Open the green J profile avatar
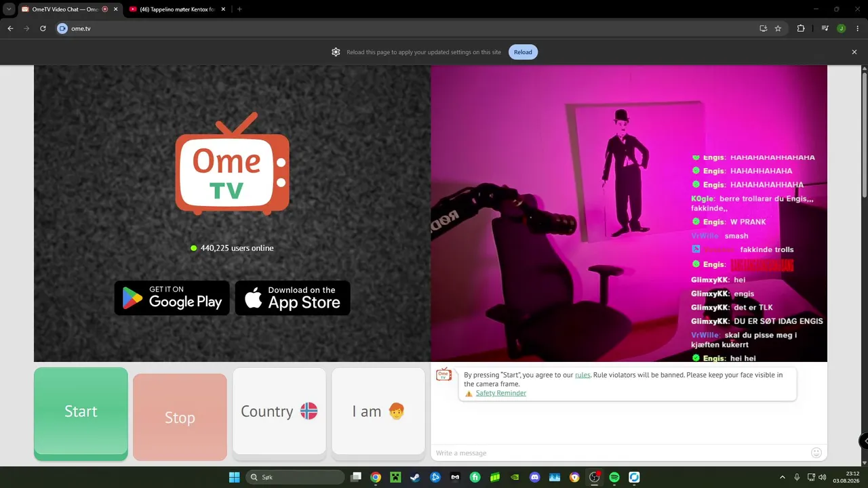 841,28
